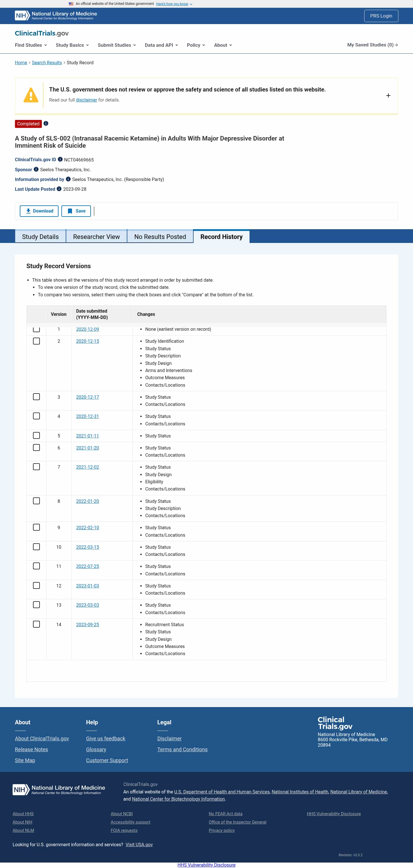The width and height of the screenshot is (413, 868).
Task: Click info icon beside Information provided by
Action: click(68, 179)
